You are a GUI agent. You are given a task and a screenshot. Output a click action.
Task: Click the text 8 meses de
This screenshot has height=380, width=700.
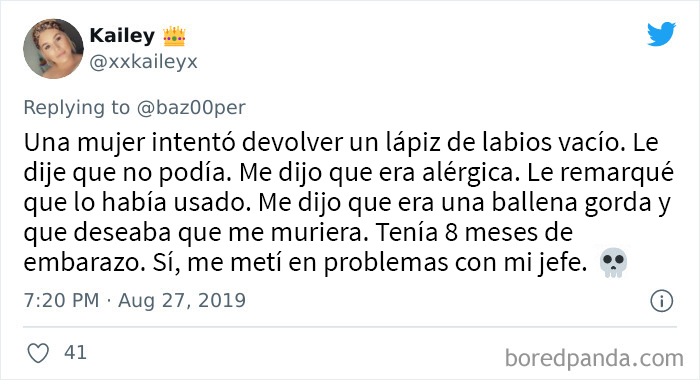click(509, 233)
